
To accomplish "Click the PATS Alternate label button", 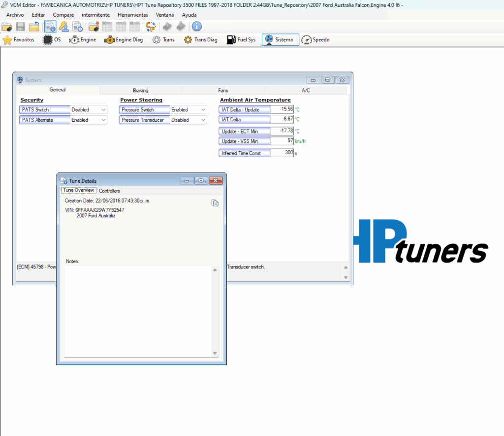I will pos(45,120).
